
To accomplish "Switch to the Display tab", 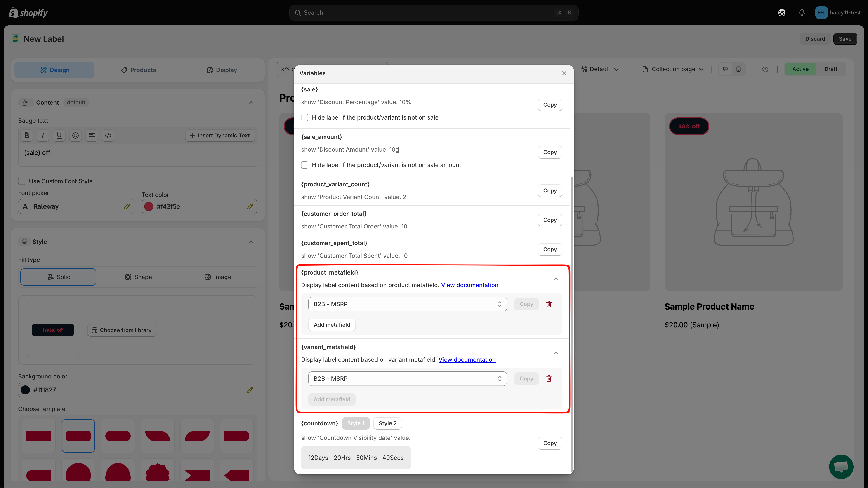I will [221, 70].
